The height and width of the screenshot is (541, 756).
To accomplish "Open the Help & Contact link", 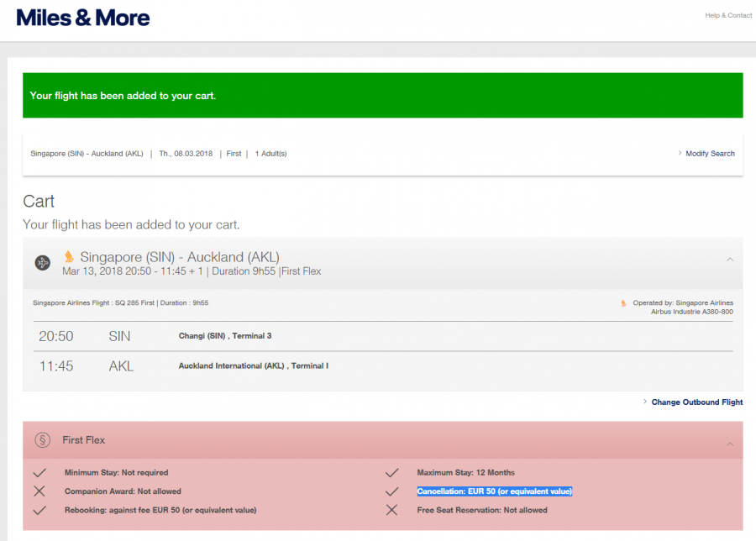I will pyautogui.click(x=728, y=15).
